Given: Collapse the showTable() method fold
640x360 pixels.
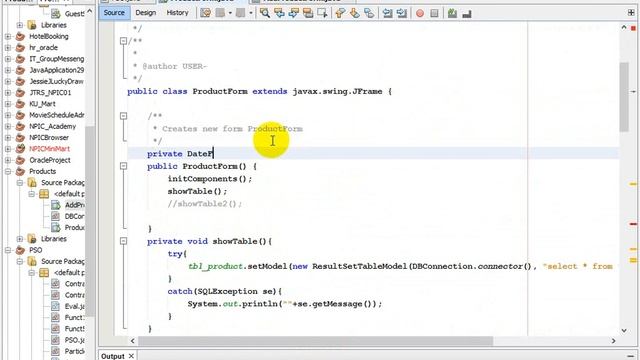Looking at the screenshot, I should [x=123, y=241].
